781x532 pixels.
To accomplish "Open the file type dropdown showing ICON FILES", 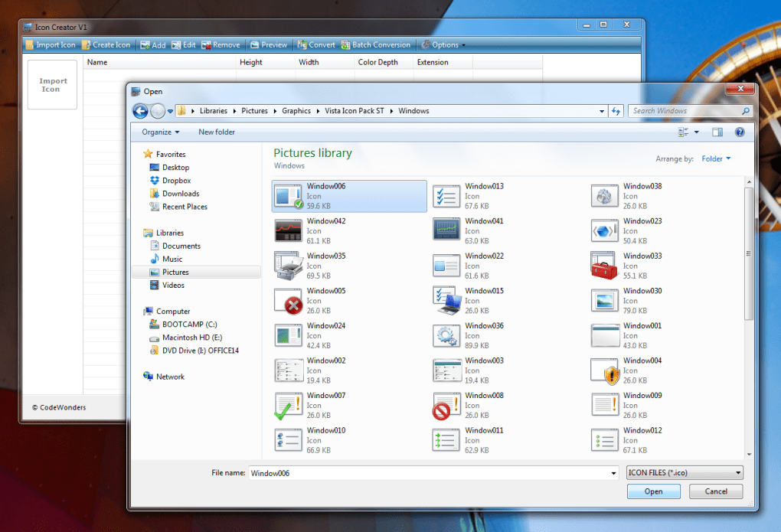I will pos(684,472).
